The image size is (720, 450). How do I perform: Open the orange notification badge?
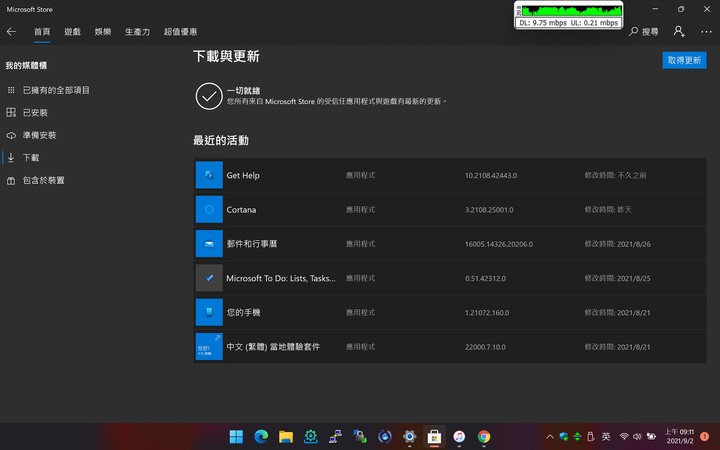pyautogui.click(x=704, y=436)
